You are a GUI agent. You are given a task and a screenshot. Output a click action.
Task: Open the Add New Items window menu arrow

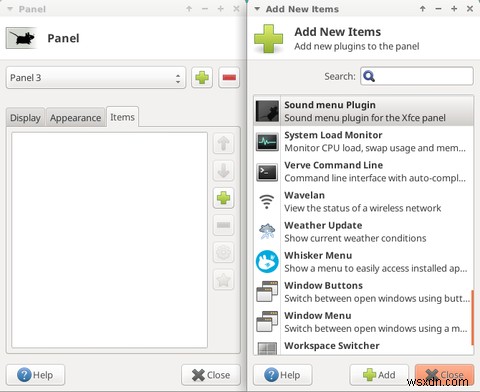click(257, 9)
